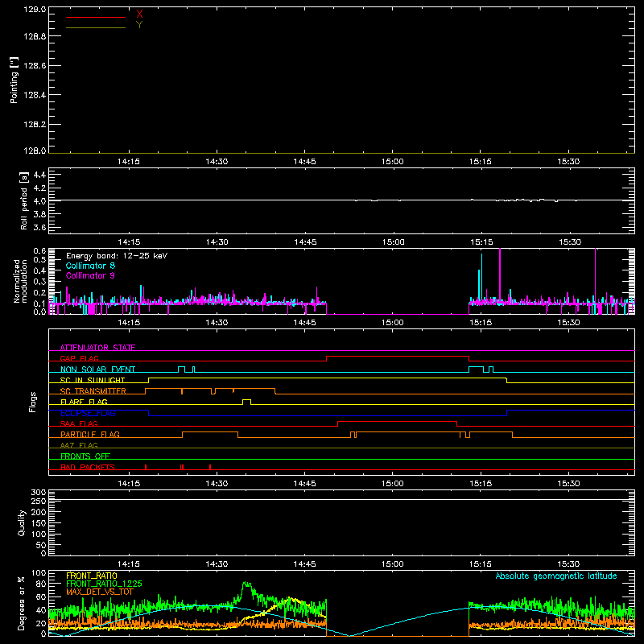Screen dimensions: 644x644
Task: Click the 80 tick in bottom panel
Action: click(41, 584)
